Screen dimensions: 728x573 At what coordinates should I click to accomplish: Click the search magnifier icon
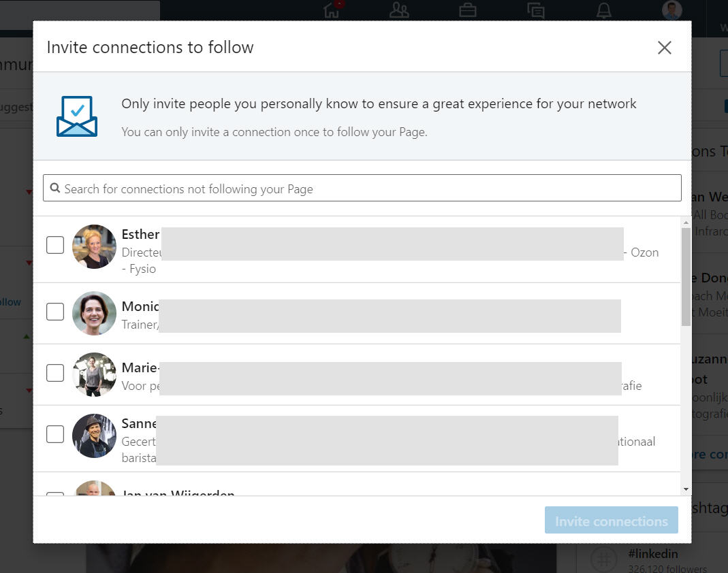[x=54, y=188]
